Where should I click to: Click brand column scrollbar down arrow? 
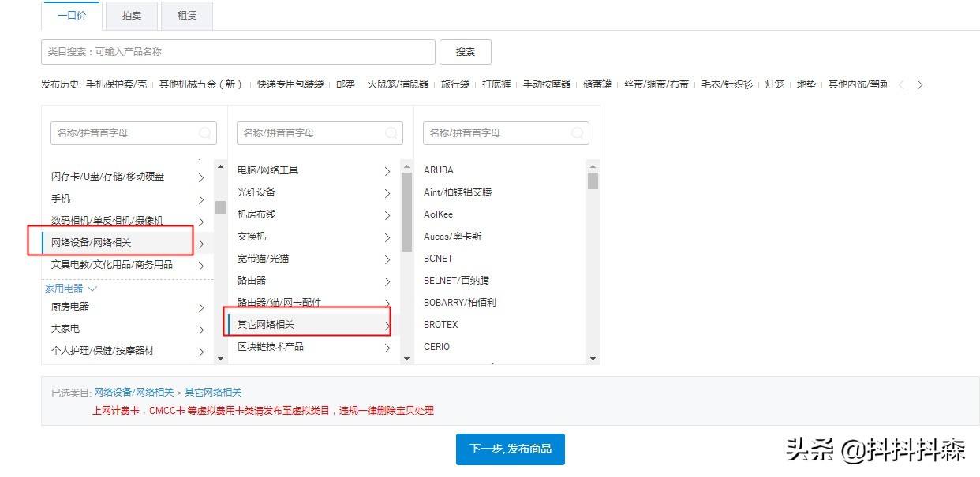pyautogui.click(x=593, y=358)
